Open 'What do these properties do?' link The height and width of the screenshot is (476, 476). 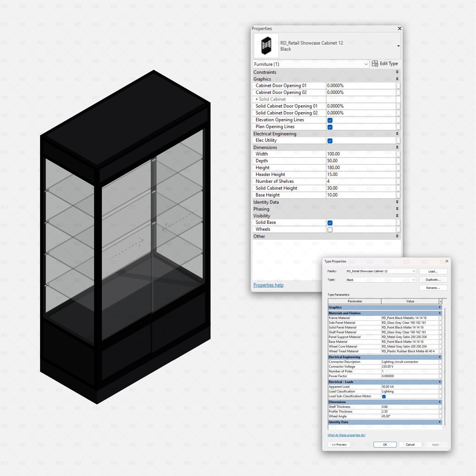[x=346, y=435]
